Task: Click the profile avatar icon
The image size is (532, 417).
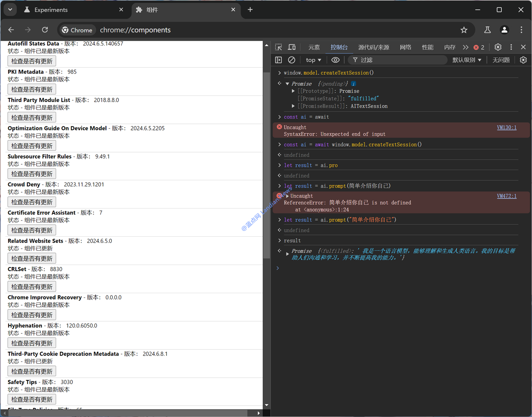Action: click(504, 30)
